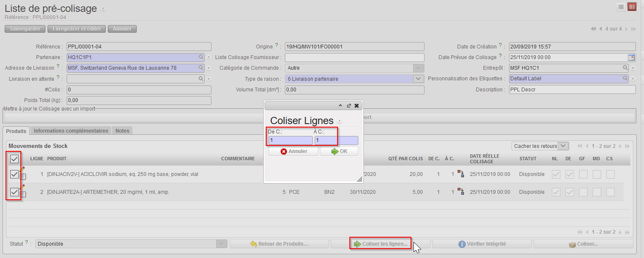Image resolution: width=644 pixels, height=258 pixels.
Task: Click the split icon on the ARTEMETHER row
Action: coord(461,192)
